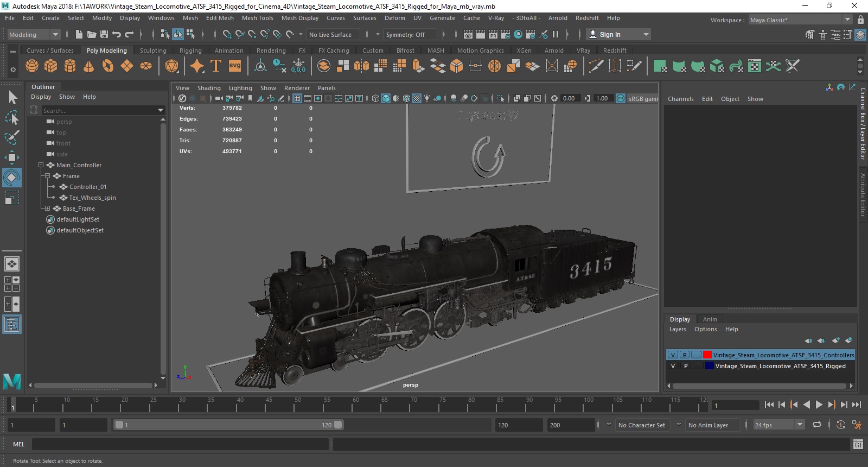Open the No Character Set dropdown
This screenshot has height=467, width=868.
pos(642,425)
